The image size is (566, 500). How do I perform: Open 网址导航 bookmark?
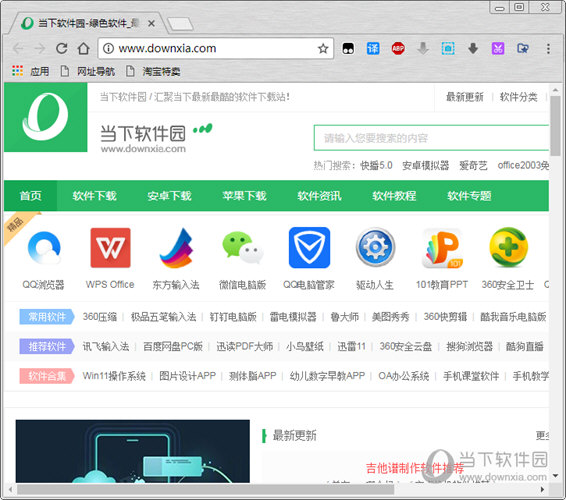point(88,71)
